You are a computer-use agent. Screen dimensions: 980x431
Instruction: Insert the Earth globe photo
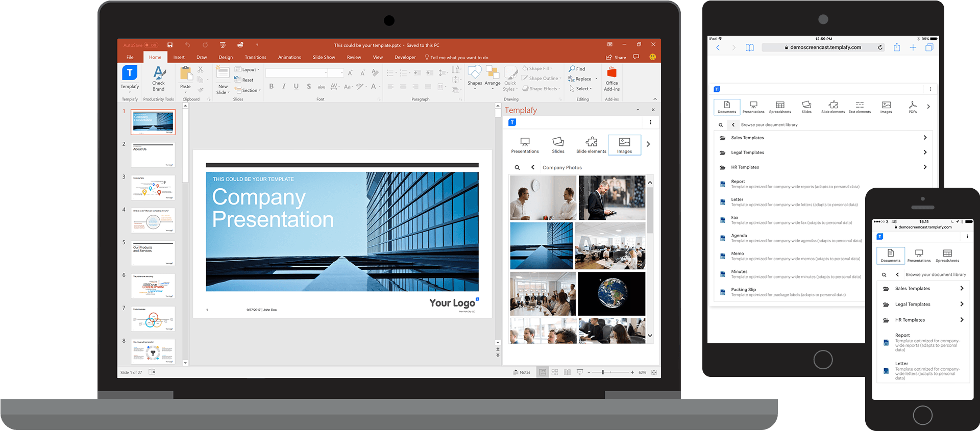pyautogui.click(x=611, y=294)
